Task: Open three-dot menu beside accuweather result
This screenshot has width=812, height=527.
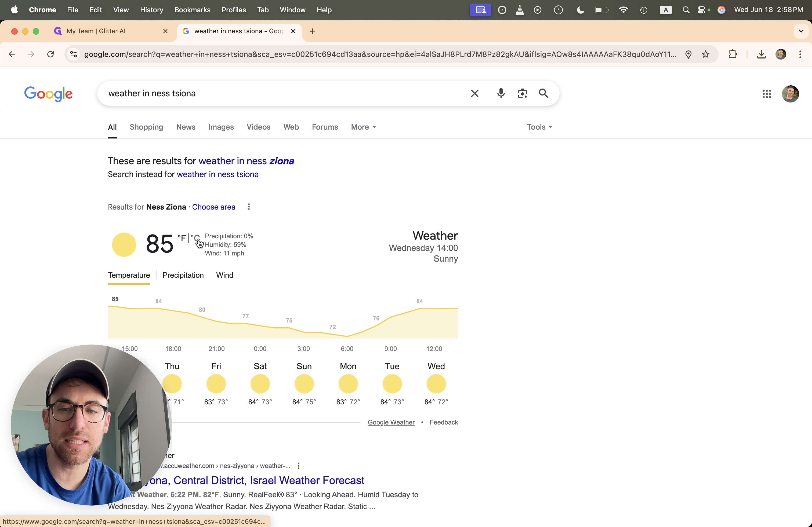Action: (x=299, y=466)
